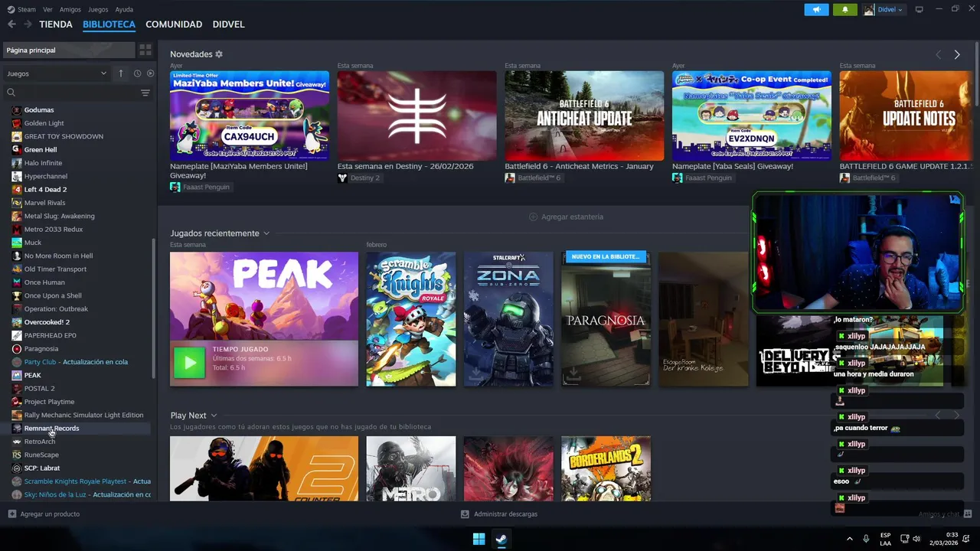980x551 pixels.
Task: Click the green PEAK play button
Action: 189,364
